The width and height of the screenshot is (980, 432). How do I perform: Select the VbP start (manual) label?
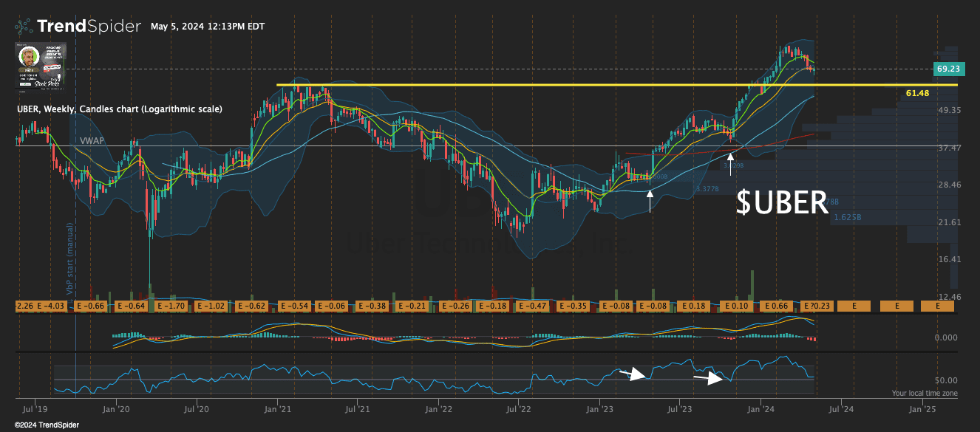(x=71, y=258)
